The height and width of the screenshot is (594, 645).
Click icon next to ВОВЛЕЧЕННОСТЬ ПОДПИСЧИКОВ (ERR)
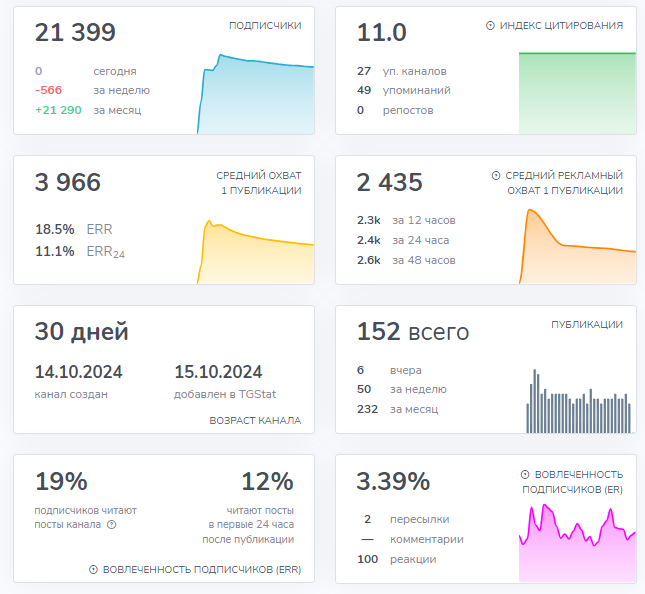[93, 569]
